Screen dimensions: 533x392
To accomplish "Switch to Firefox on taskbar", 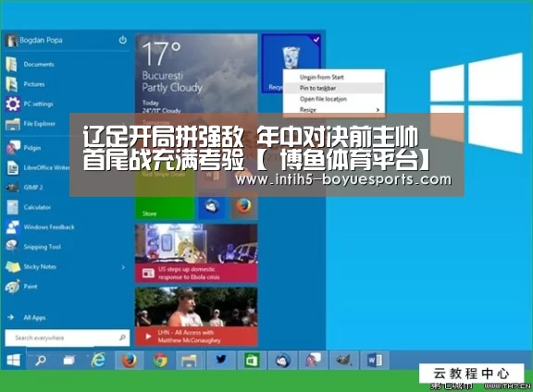I will click(x=130, y=360).
